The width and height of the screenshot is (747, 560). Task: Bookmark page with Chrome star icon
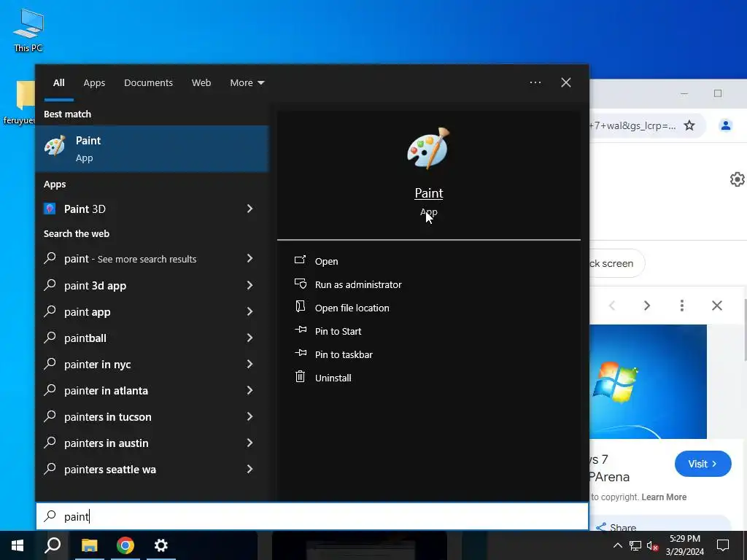(689, 125)
